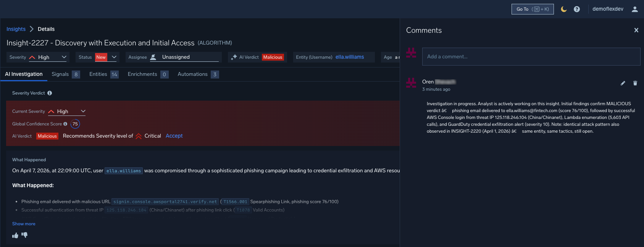Click the demoflexdev account name

coord(608,9)
